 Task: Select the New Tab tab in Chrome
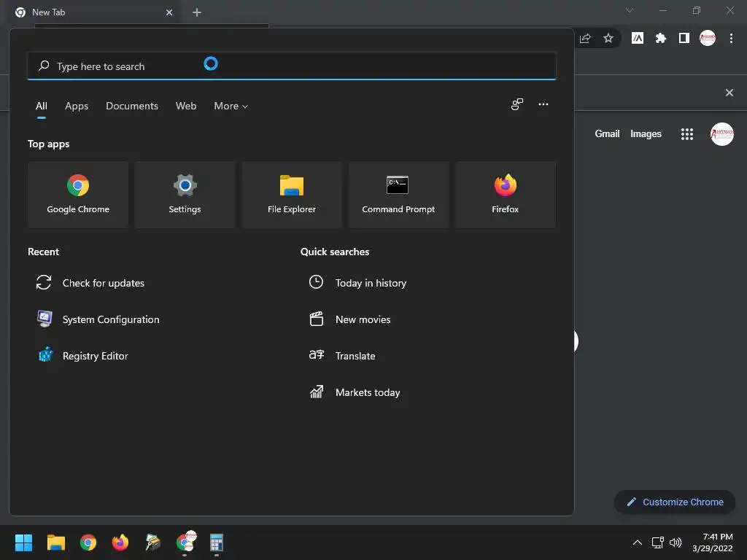point(94,13)
